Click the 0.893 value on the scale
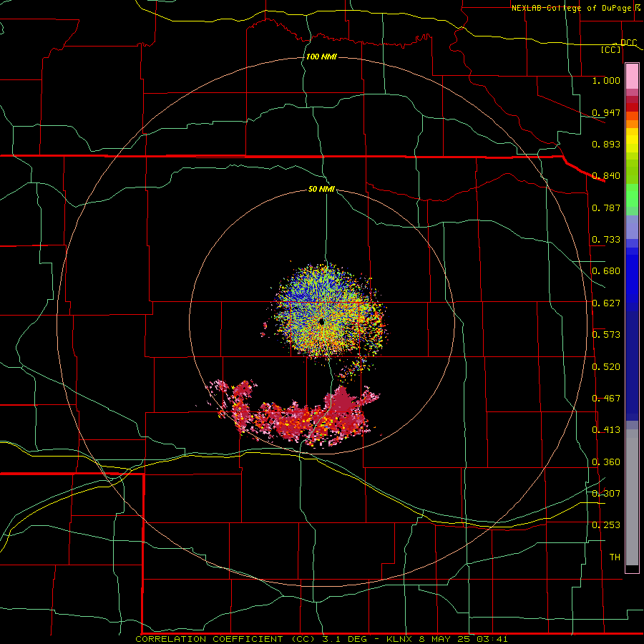Viewport: 644px width, 644px height. coord(606,144)
